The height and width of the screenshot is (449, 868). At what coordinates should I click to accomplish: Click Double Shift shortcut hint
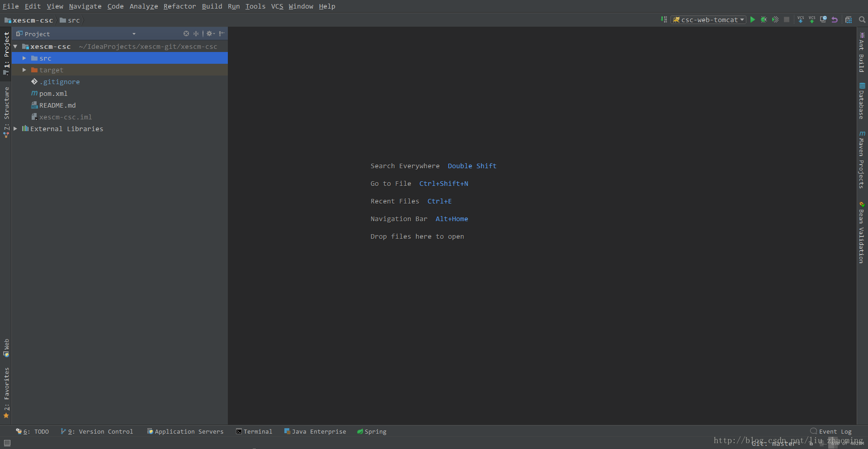[472, 166]
